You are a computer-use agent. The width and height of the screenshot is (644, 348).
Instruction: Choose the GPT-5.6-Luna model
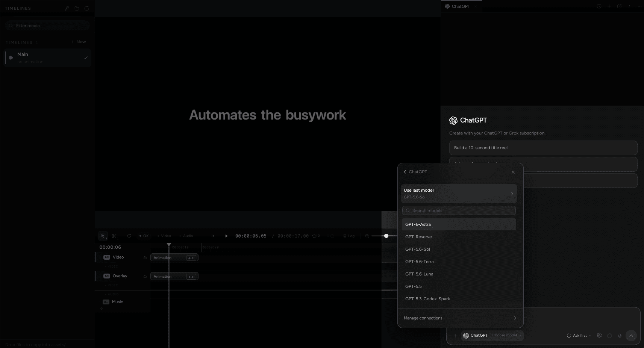point(459,274)
